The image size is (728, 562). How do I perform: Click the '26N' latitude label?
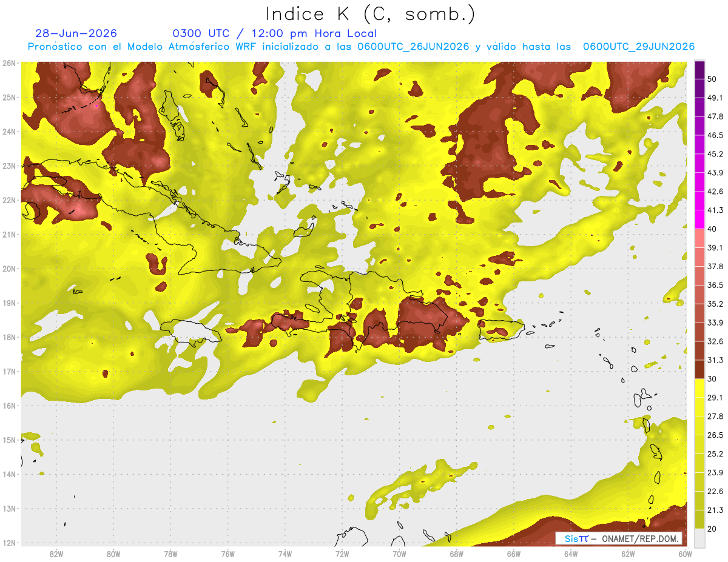tap(8, 63)
